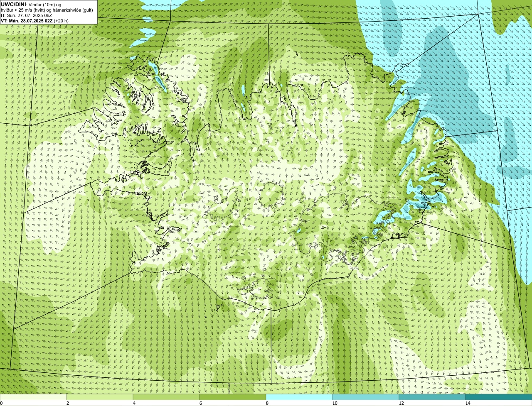This screenshot has height=406, width=532.
Task: Click the 6–8 m/s darker green legend swatch
Action: pyautogui.click(x=233, y=397)
